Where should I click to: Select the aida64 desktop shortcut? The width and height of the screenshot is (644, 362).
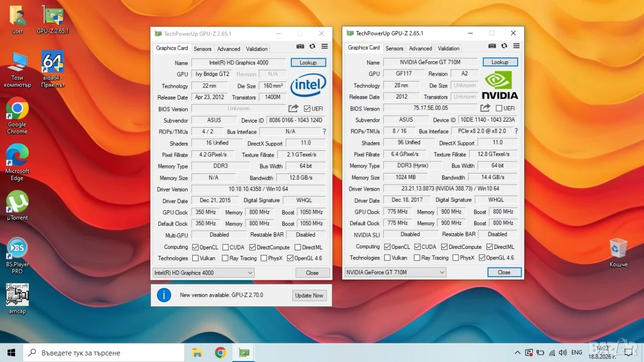coord(53,69)
